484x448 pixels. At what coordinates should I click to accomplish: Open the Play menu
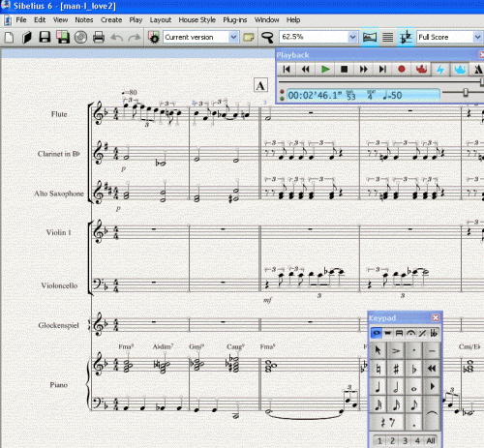pyautogui.click(x=136, y=20)
